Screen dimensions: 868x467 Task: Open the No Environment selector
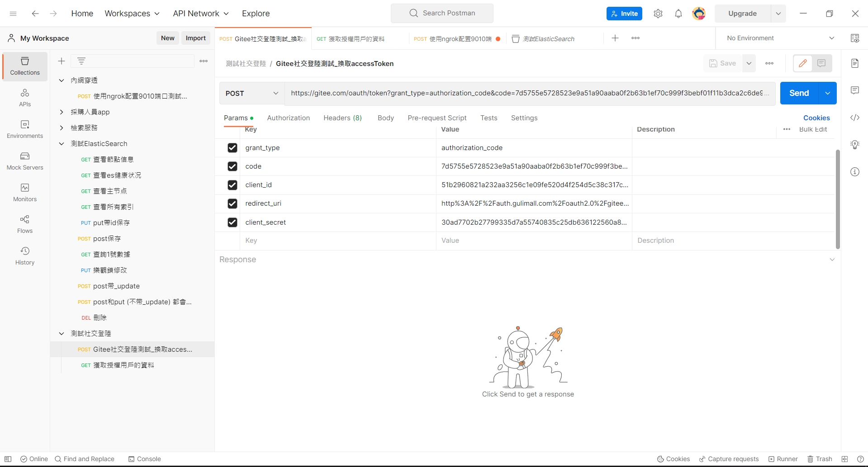click(x=780, y=38)
